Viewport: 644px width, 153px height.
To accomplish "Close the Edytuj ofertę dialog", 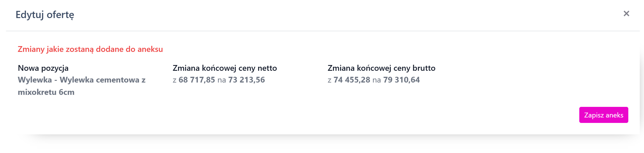I will (626, 13).
